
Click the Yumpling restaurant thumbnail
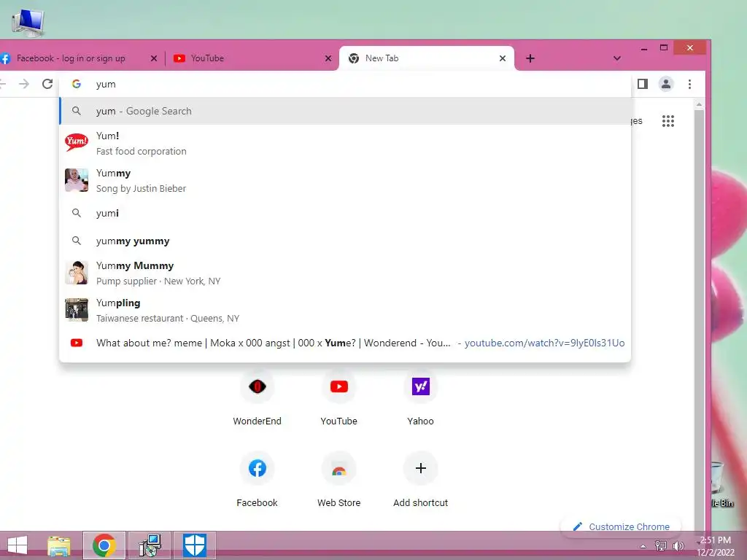click(x=76, y=310)
